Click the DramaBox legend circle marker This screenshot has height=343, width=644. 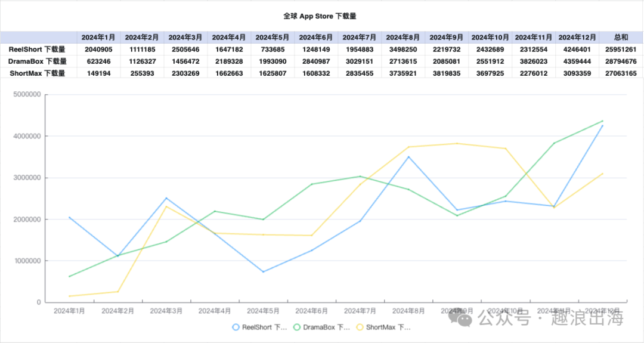tap(296, 327)
